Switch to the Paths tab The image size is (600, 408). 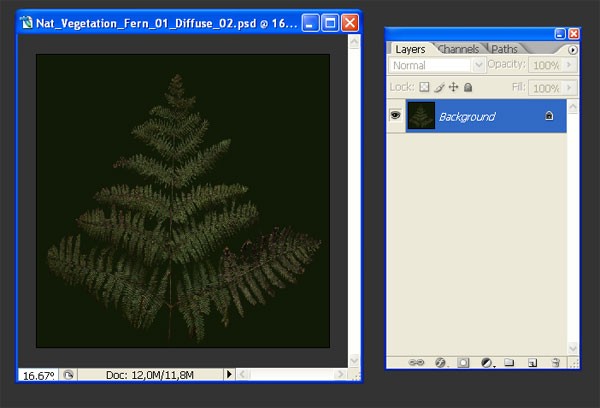point(504,49)
